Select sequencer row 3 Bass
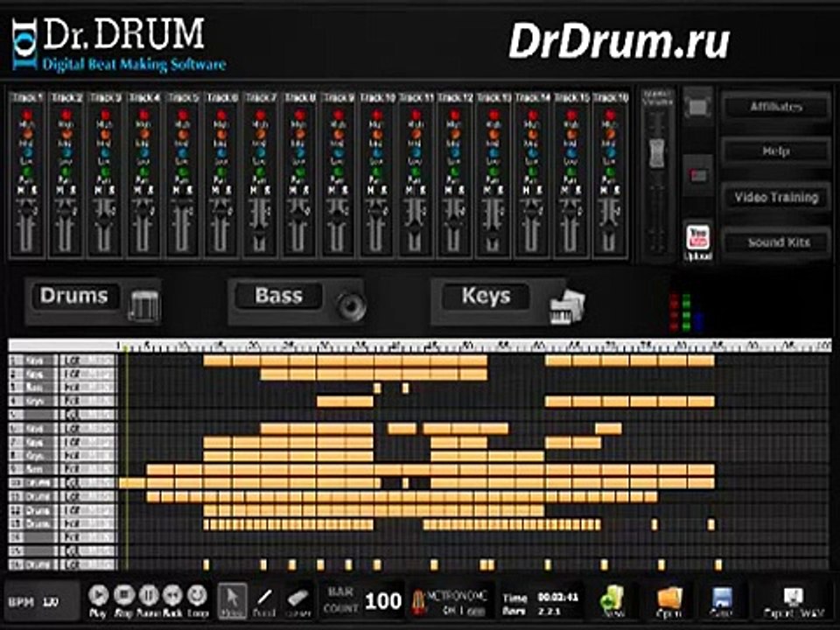840x630 pixels. tap(33, 388)
